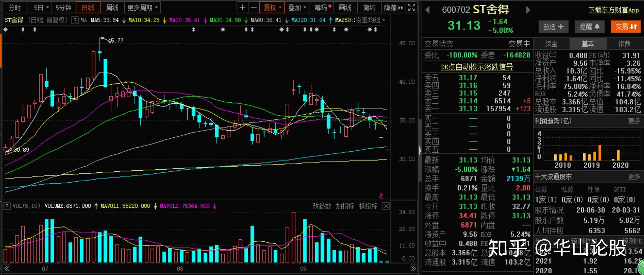Click the green MA30:34.88 legend
The image size is (644, 275).
(x=225, y=20)
